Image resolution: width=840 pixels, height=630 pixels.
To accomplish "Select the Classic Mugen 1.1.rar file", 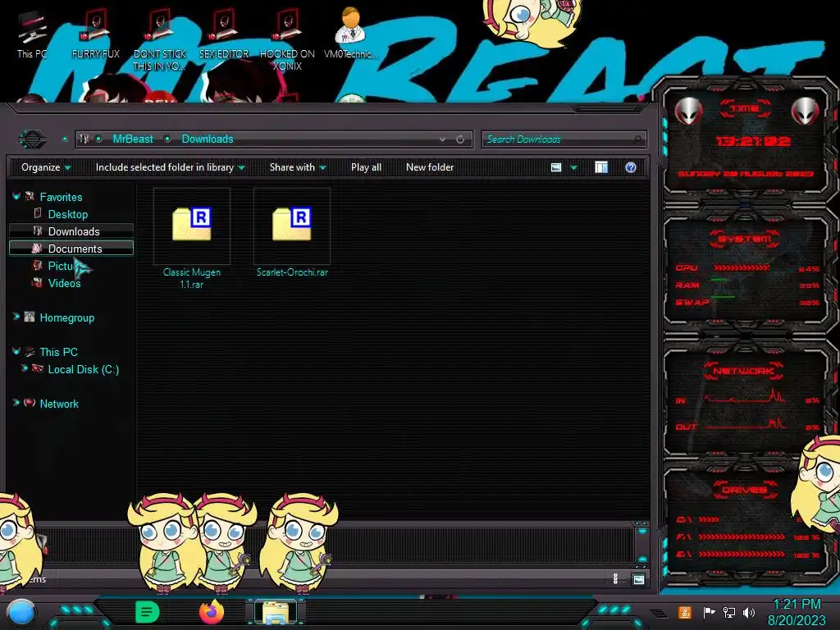I will [x=192, y=239].
